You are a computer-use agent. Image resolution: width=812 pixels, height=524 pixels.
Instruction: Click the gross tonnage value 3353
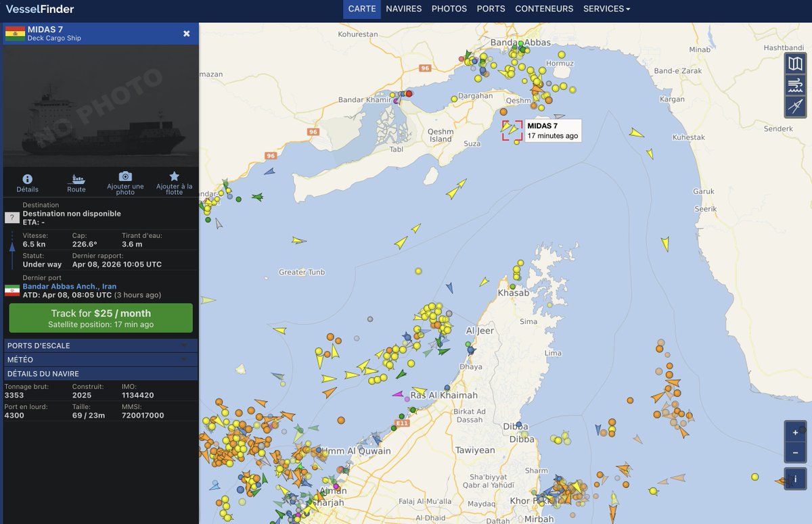(x=14, y=395)
